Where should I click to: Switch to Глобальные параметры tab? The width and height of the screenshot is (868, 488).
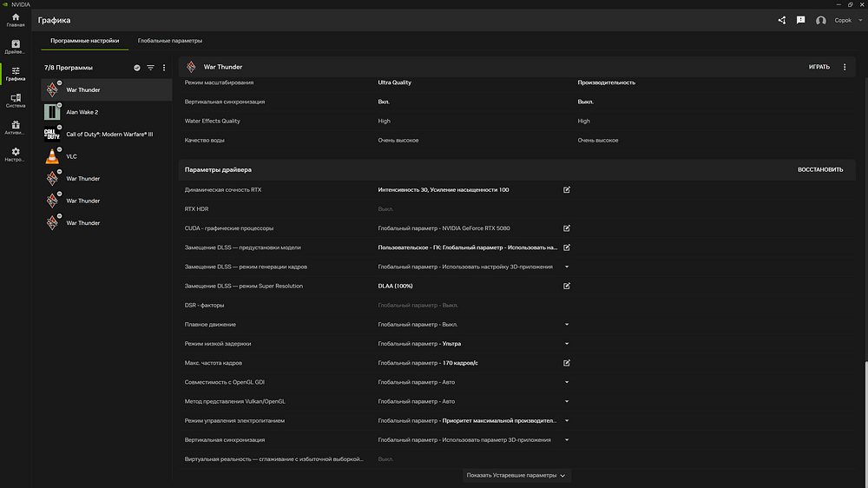tap(170, 41)
